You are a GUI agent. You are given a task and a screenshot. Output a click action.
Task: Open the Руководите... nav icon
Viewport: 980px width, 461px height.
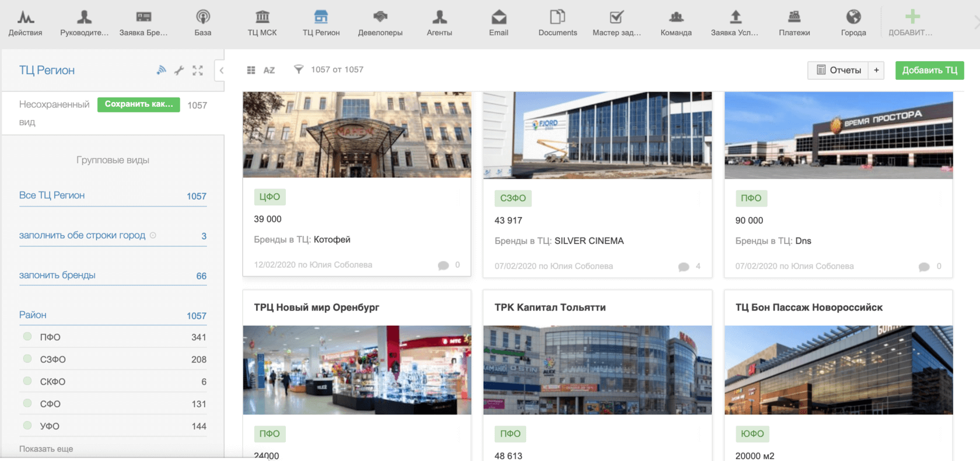coord(85,17)
